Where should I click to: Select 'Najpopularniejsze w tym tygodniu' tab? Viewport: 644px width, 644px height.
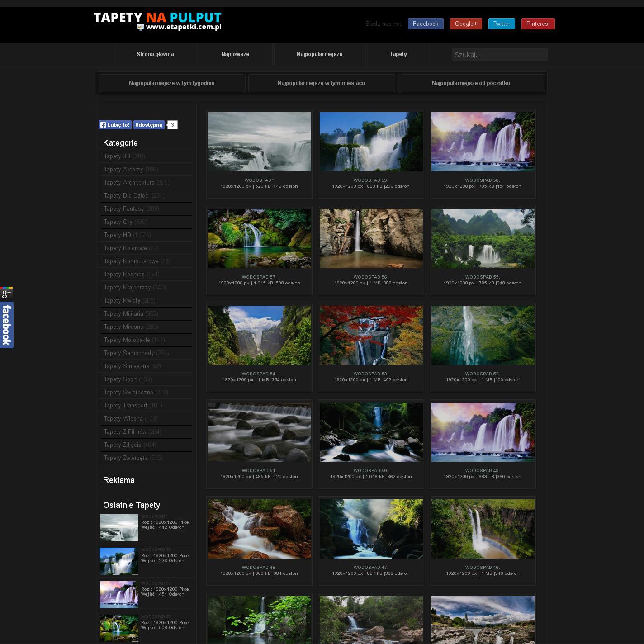[172, 83]
